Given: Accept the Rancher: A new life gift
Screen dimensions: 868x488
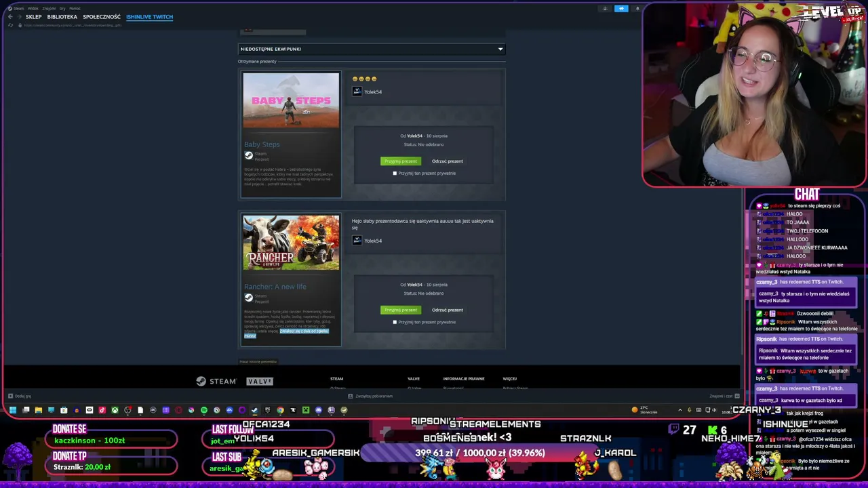Looking at the screenshot, I should pos(401,310).
